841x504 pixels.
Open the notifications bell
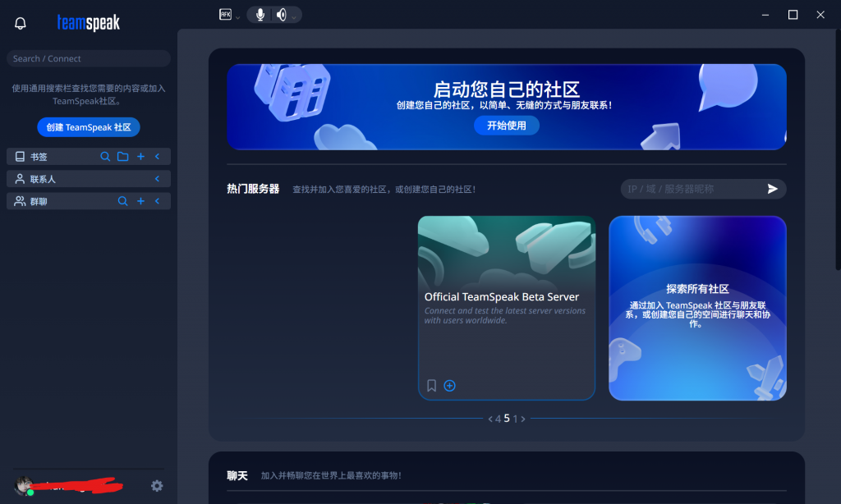(x=21, y=23)
